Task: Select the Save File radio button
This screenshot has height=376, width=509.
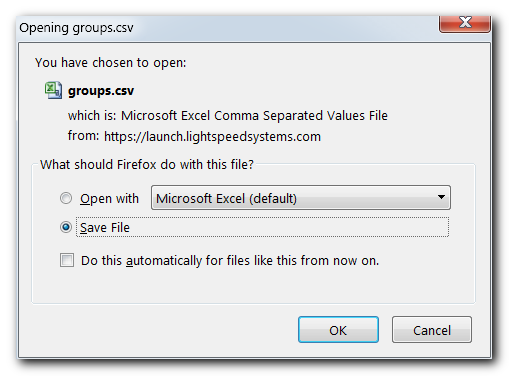Action: [66, 227]
